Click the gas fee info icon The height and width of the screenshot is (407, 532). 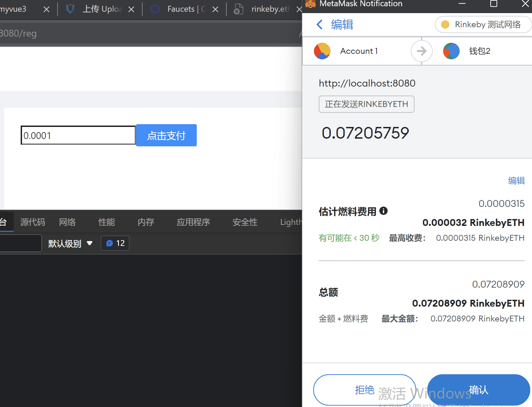pyautogui.click(x=383, y=211)
